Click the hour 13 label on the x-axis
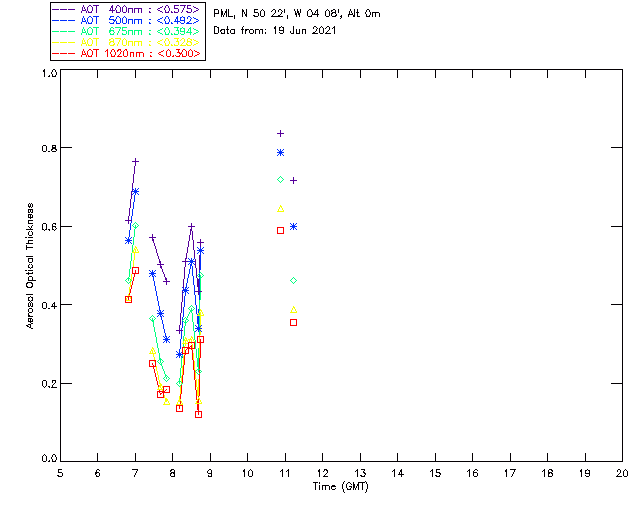The height and width of the screenshot is (512, 640). [360, 473]
